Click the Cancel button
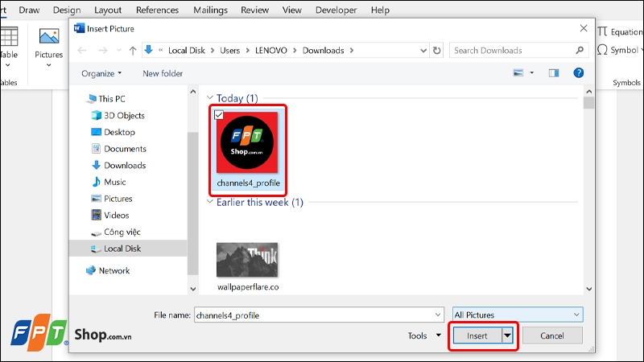Screen dimensions: 644x362 click(552, 335)
